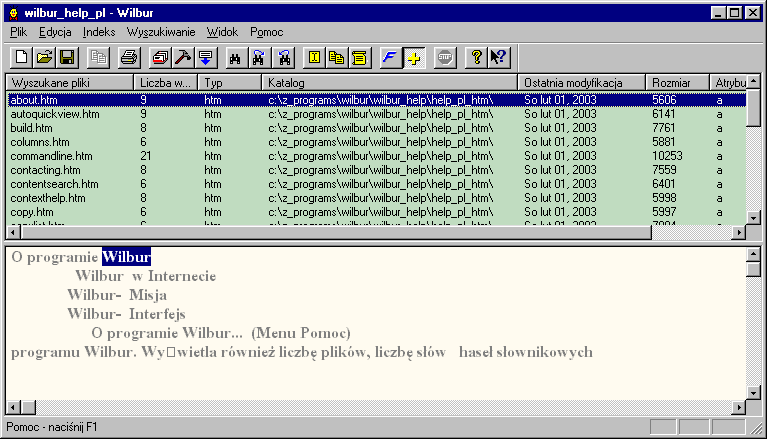Click the STOP sign toolbar icon
This screenshot has height=439, width=767.
point(445,58)
